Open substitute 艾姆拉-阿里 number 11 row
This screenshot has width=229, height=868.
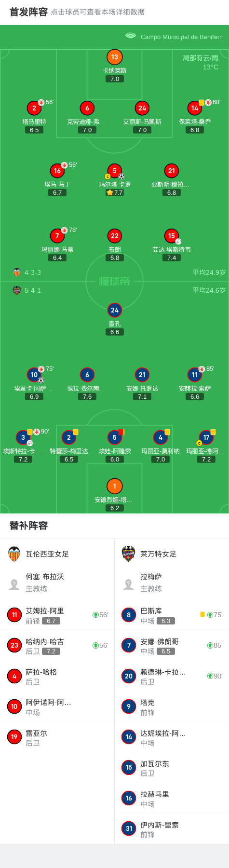click(57, 615)
